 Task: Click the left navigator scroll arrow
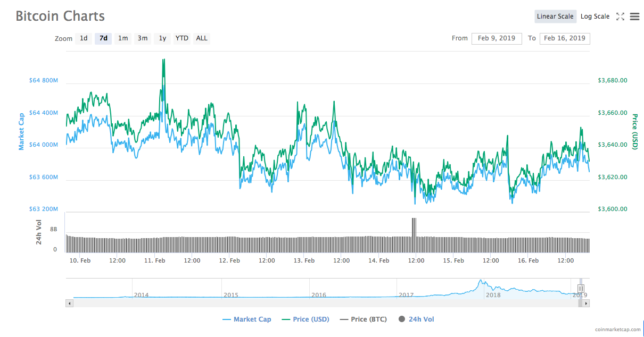[69, 302]
